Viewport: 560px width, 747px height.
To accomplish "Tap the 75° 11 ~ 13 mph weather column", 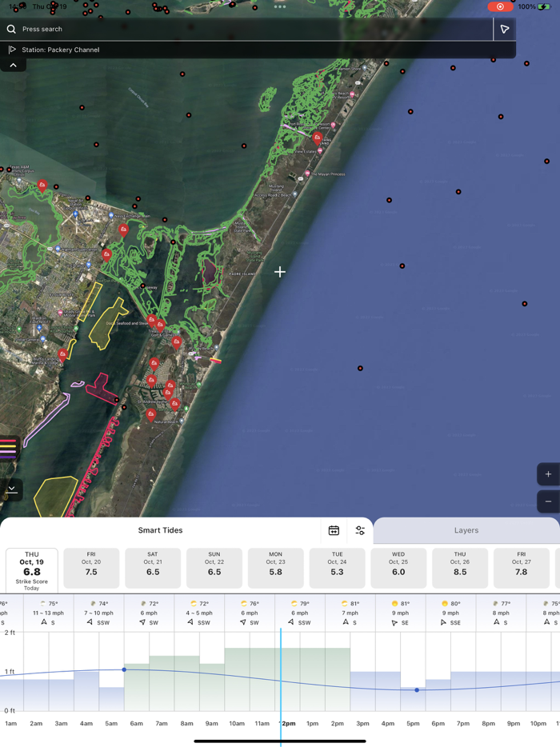I will [49, 613].
